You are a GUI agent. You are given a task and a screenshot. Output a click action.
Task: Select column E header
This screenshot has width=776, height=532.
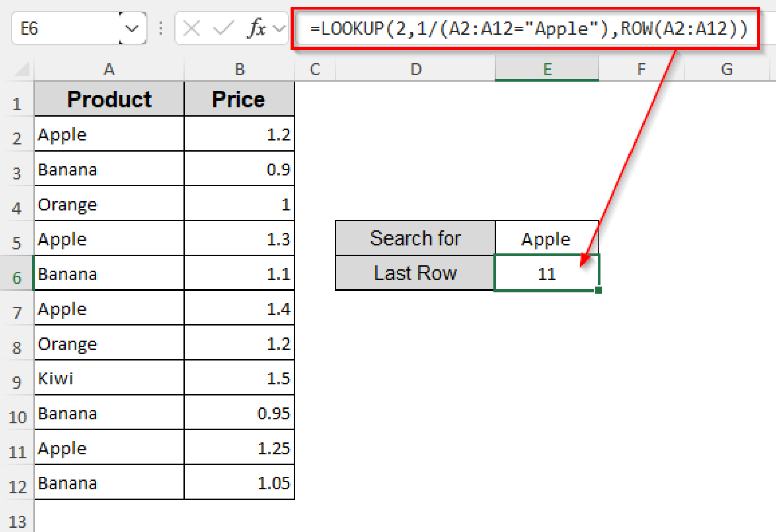[547, 69]
